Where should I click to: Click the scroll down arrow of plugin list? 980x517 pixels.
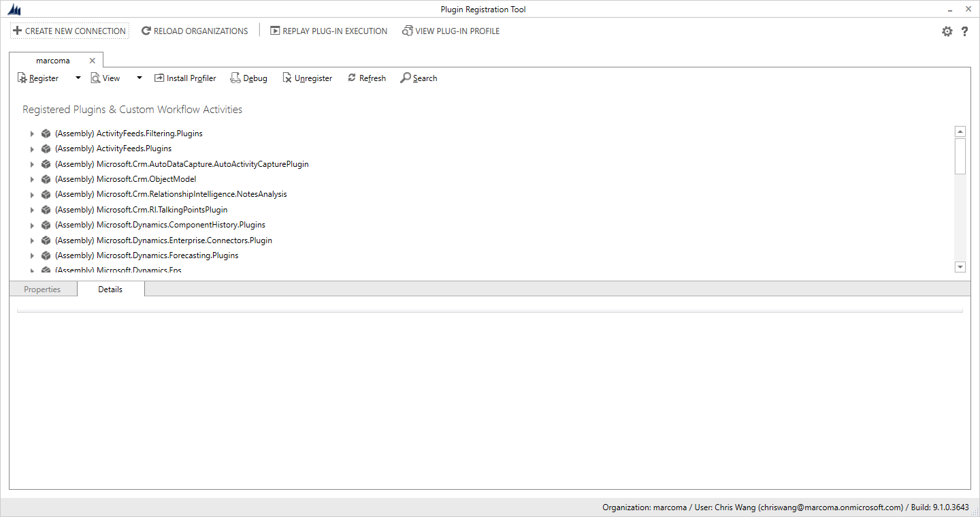tap(960, 267)
